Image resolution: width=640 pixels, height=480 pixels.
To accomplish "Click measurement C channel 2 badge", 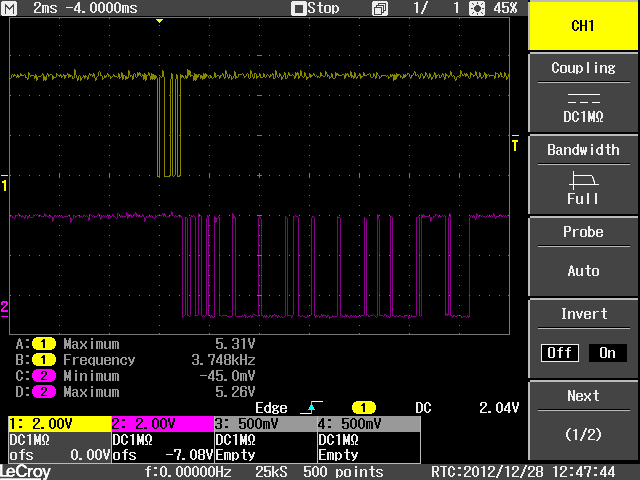I will (x=44, y=376).
